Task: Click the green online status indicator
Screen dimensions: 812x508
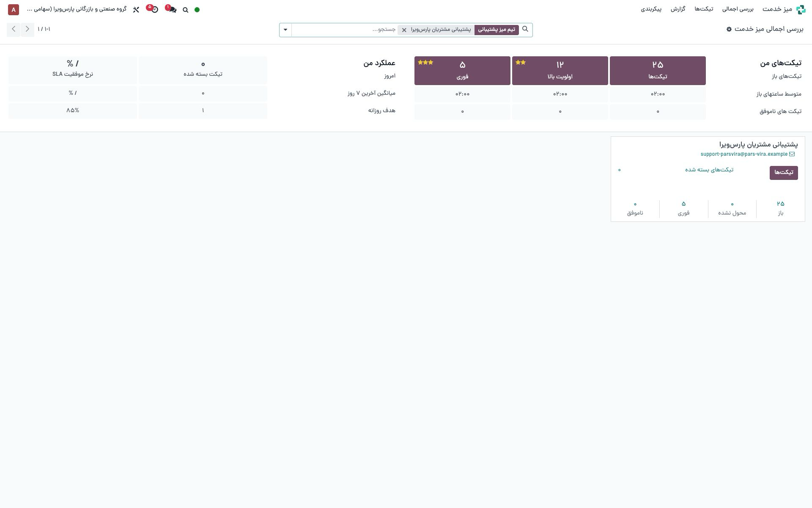Action: [x=197, y=10]
